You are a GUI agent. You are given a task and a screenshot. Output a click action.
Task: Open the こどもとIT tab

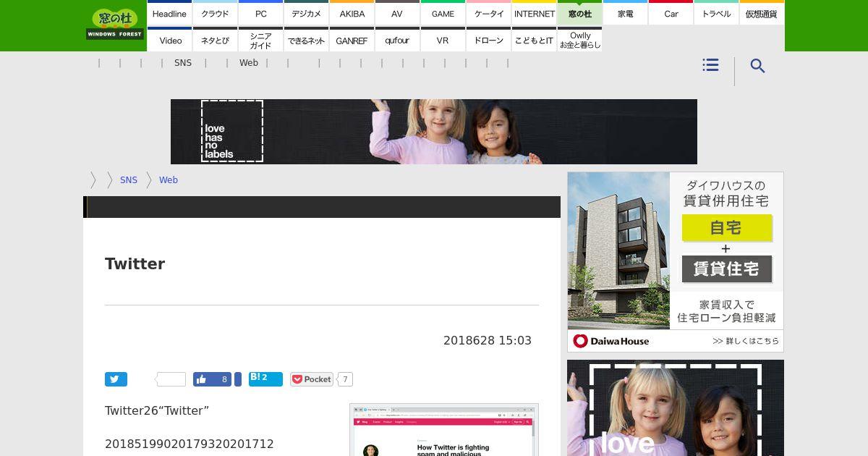click(535, 40)
